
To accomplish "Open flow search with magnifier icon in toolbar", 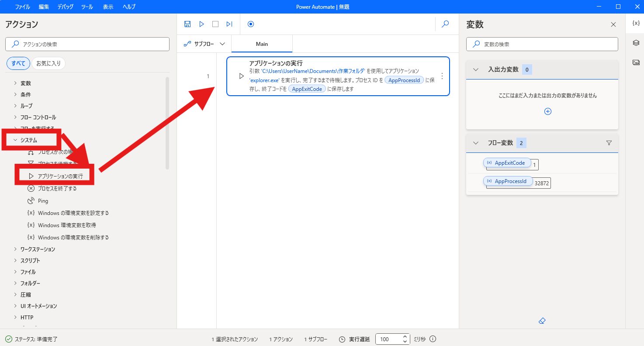I will (x=445, y=24).
